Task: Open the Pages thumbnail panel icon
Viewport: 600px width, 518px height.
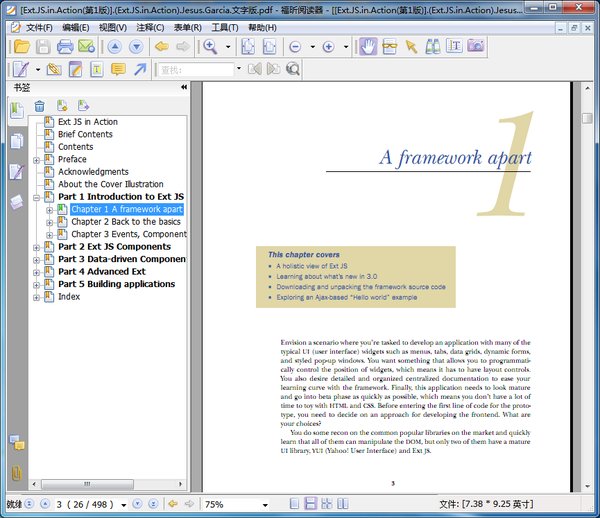Action: click(16, 141)
